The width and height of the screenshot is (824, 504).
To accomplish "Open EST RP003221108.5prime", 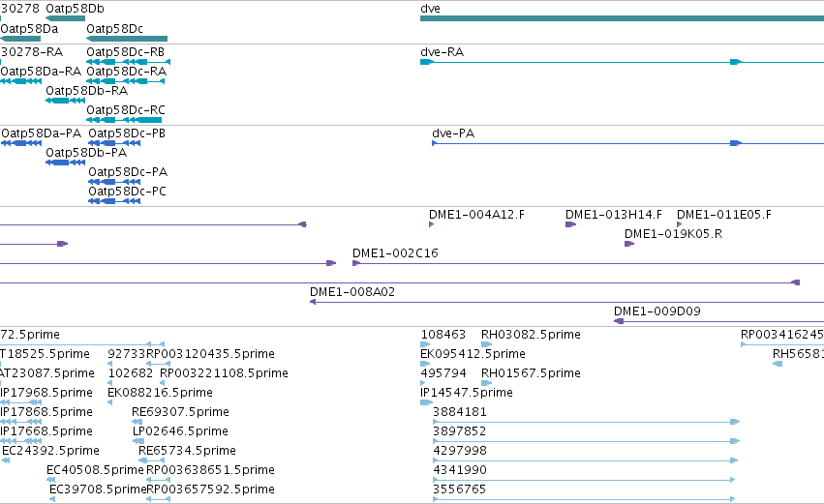I will point(224,373).
